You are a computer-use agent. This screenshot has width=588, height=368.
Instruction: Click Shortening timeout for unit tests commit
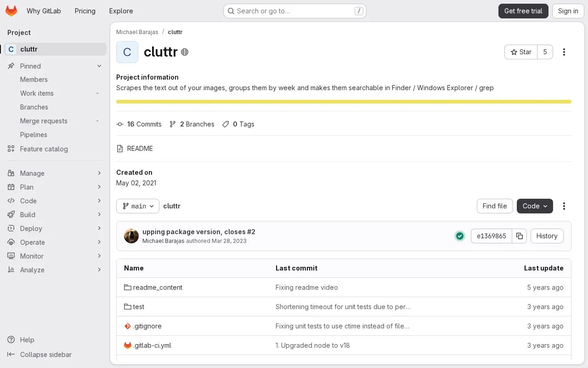pos(343,307)
